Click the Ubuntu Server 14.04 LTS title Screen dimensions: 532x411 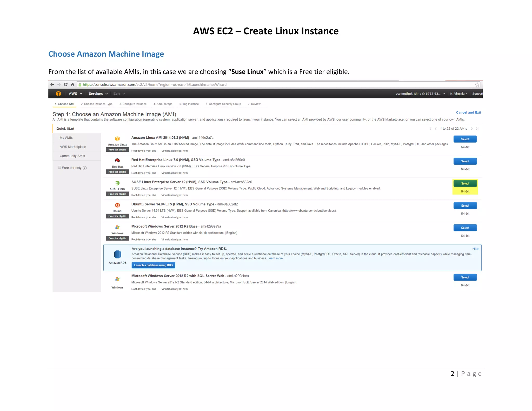point(173,204)
